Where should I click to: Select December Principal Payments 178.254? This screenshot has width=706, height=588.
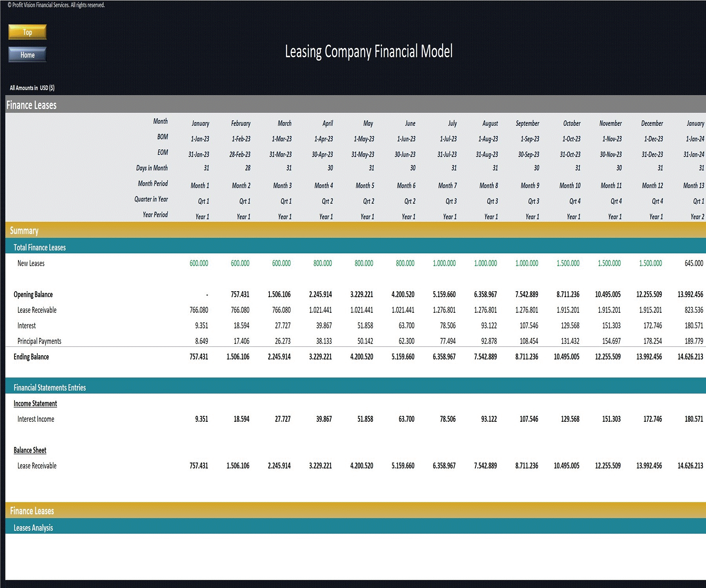tap(653, 341)
